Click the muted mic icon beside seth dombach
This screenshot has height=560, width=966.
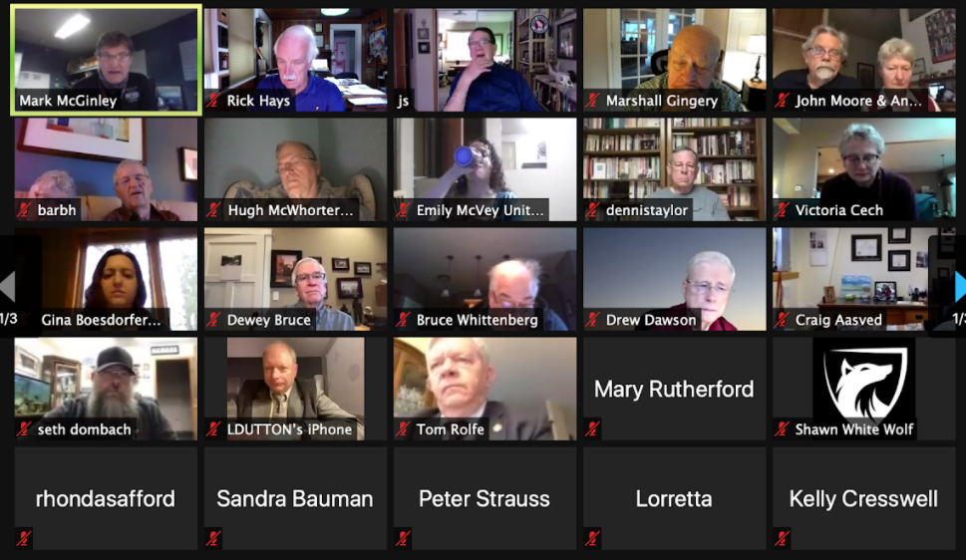point(25,428)
